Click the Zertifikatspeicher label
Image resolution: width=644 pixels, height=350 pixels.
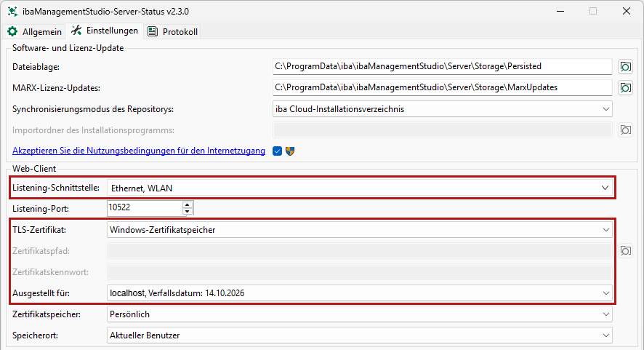[x=47, y=314]
